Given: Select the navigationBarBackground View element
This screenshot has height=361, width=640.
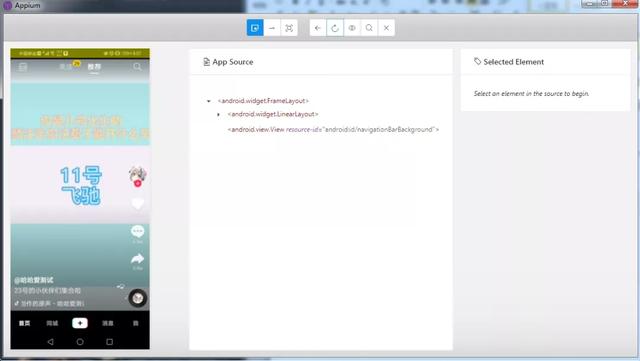Looking at the screenshot, I should coord(333,129).
